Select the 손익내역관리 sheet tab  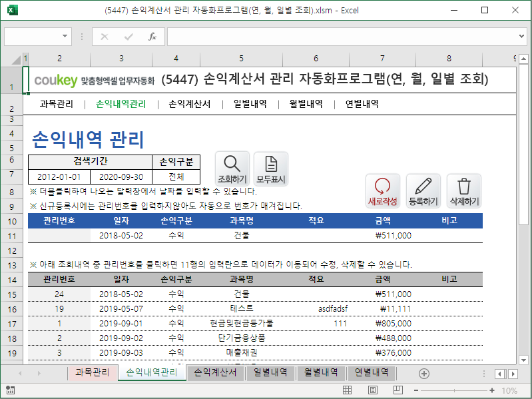tap(152, 372)
